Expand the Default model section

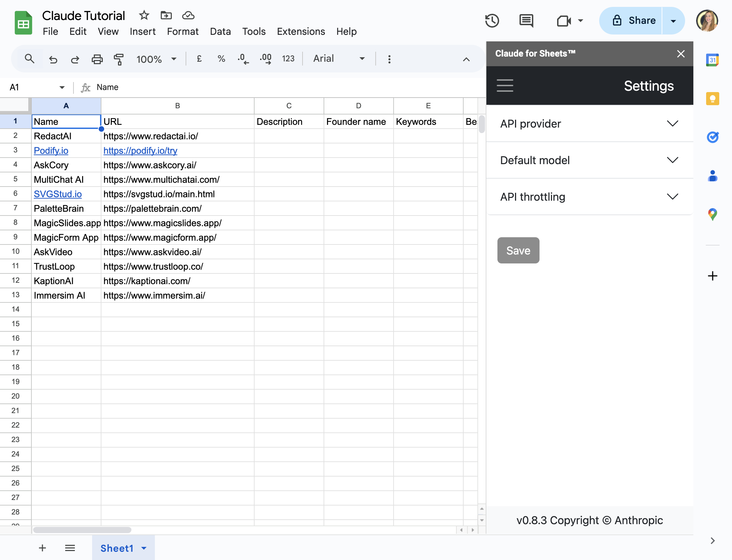(590, 160)
